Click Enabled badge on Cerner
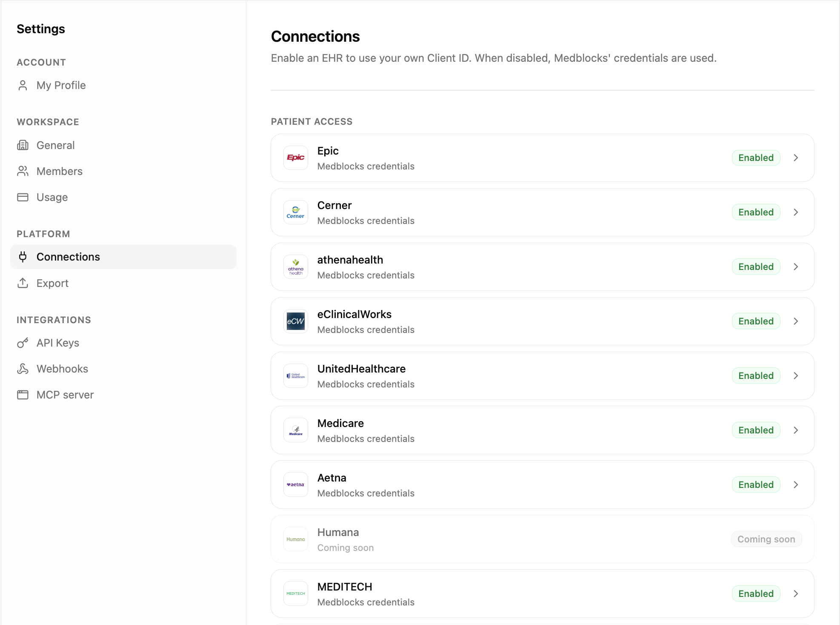The image size is (840, 625). click(x=756, y=212)
